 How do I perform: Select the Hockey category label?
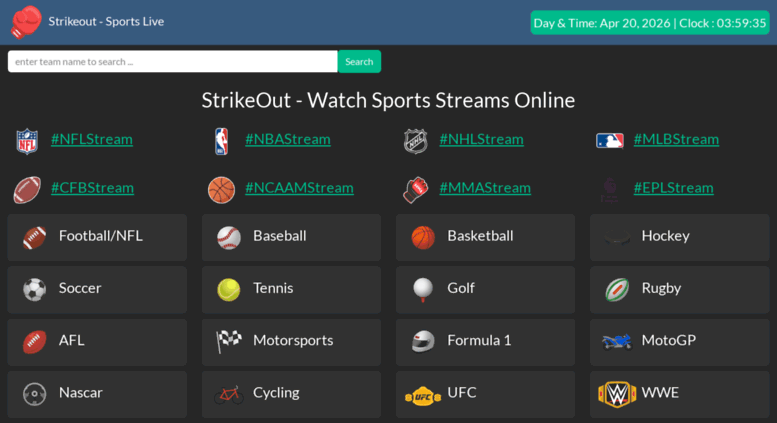[x=666, y=236]
